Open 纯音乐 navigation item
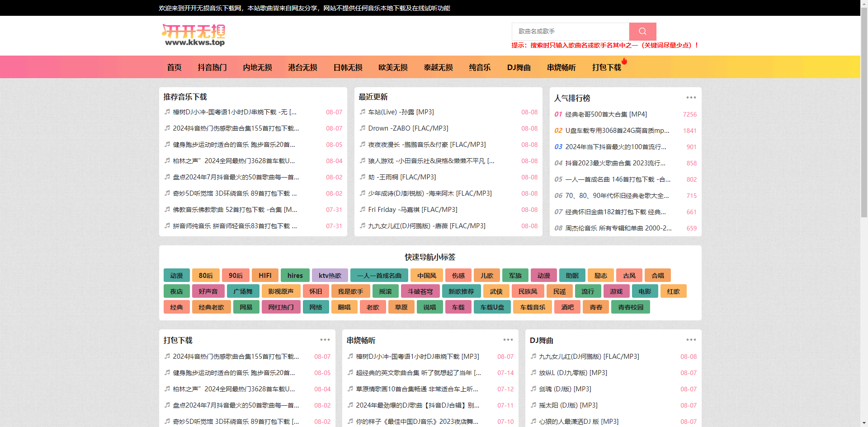The image size is (868, 427). (480, 67)
